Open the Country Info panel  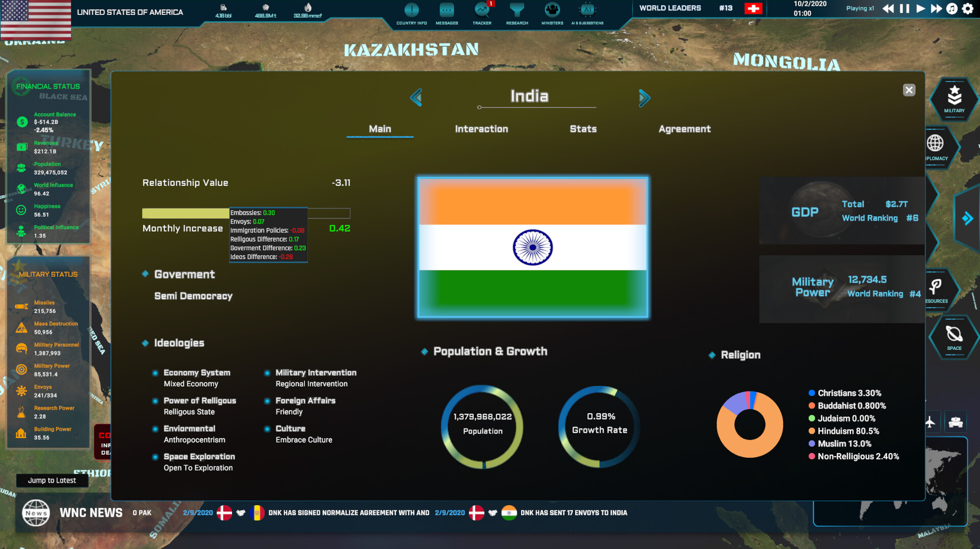411,11
